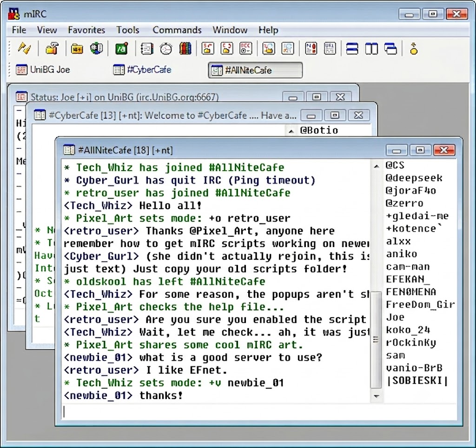The image size is (476, 448).
Task: Open the File menu
Action: pos(19,30)
